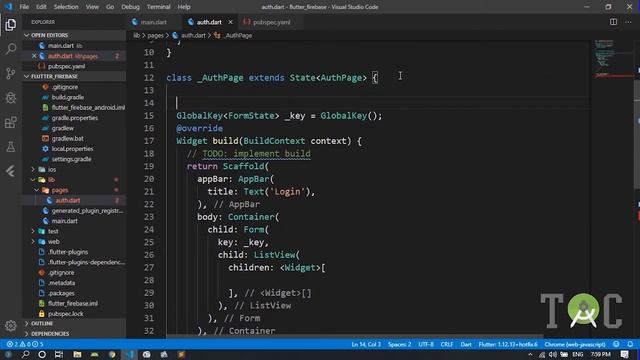Open the Debug menu
This screenshot has width=640, height=360.
coord(131,7)
